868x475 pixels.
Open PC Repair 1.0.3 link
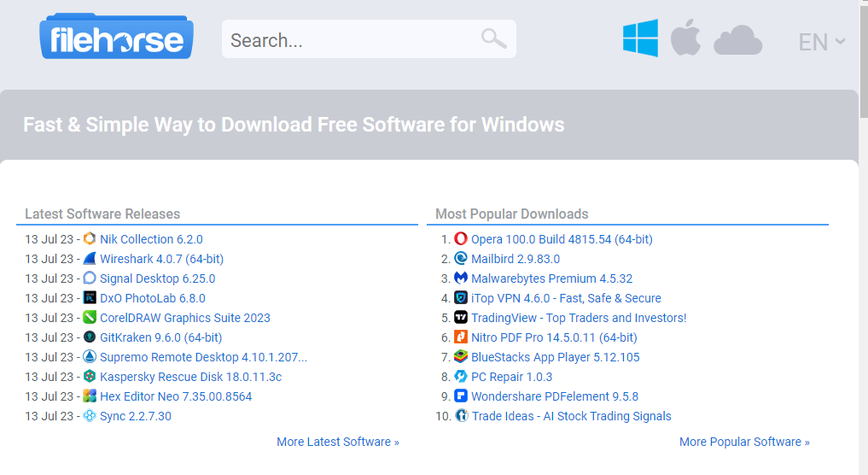(x=511, y=377)
